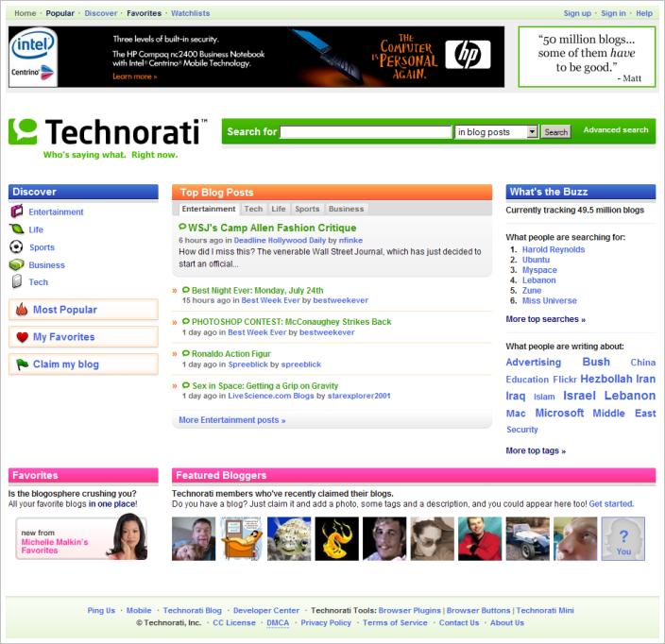The width and height of the screenshot is (665, 644).
Task: Click More top tags link
Action: [536, 450]
